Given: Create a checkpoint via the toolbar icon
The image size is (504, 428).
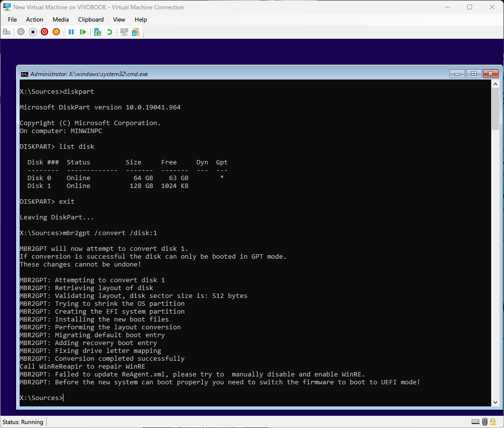Looking at the screenshot, I should point(97,32).
